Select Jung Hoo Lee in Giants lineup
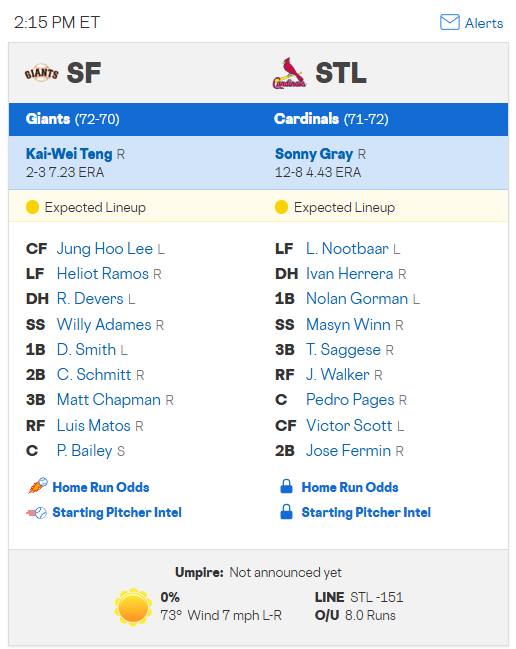The image size is (516, 649). [105, 249]
